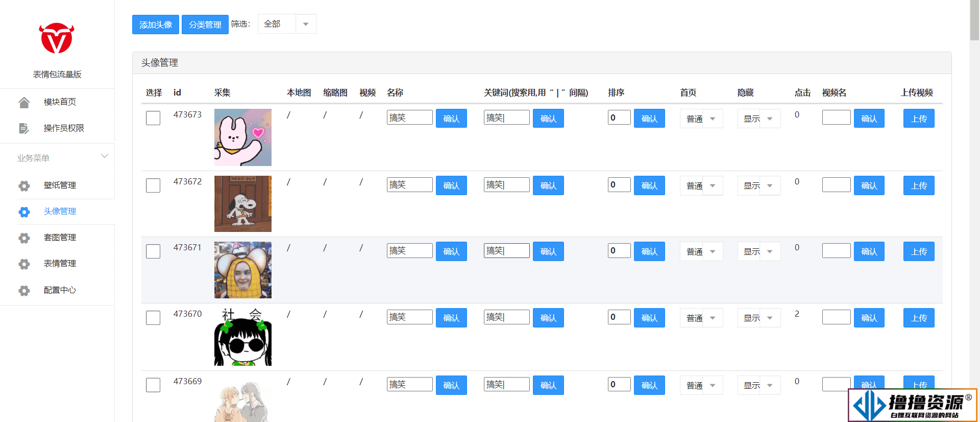
Task: Confirm the 视频名 for row 473671
Action: (x=869, y=251)
